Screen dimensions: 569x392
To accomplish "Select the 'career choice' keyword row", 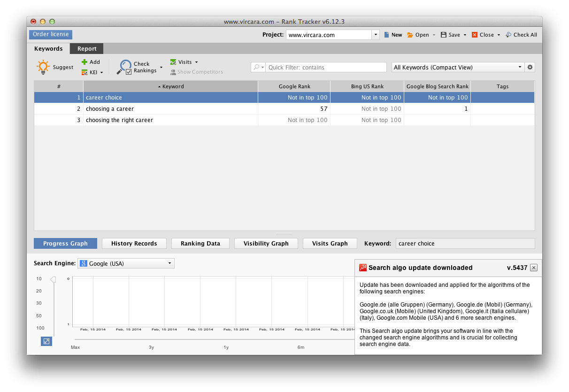I will coord(284,98).
